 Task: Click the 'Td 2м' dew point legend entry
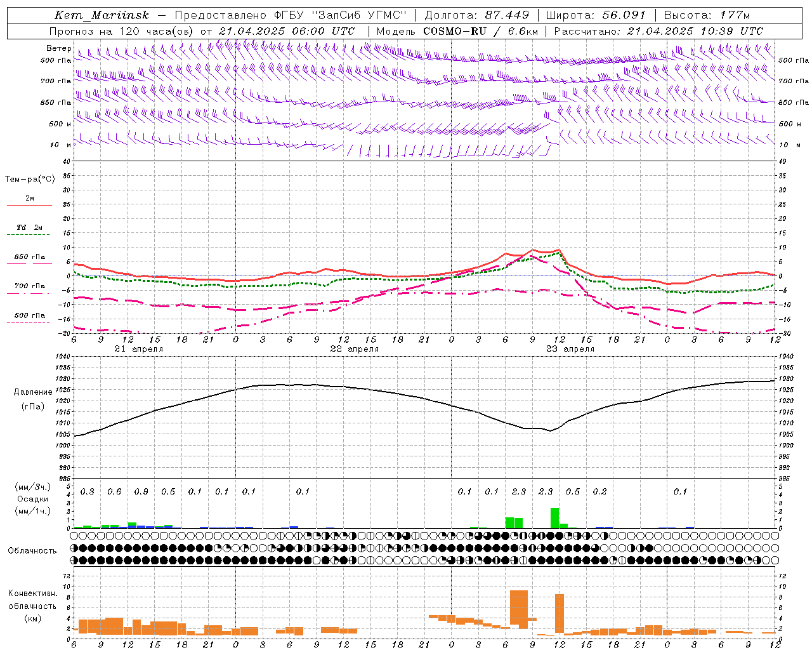pos(29,227)
